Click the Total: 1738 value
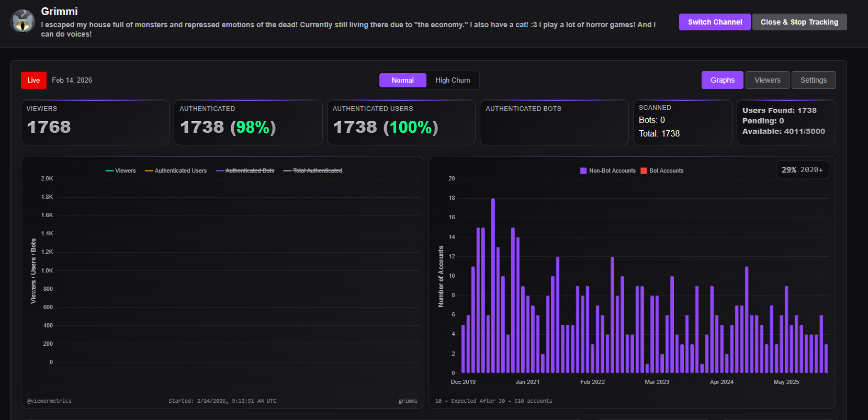The width and height of the screenshot is (868, 420). click(x=659, y=133)
